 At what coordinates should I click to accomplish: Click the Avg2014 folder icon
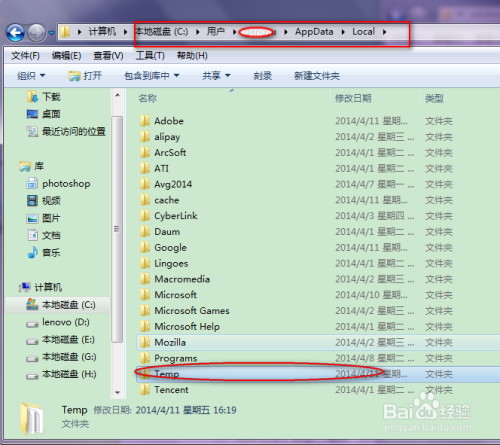pos(145,184)
